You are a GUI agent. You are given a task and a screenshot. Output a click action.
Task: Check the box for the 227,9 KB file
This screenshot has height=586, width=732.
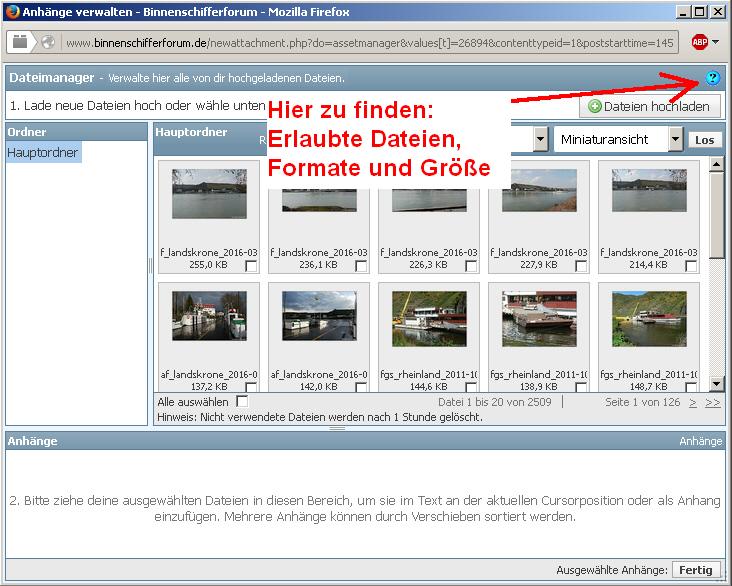581,266
